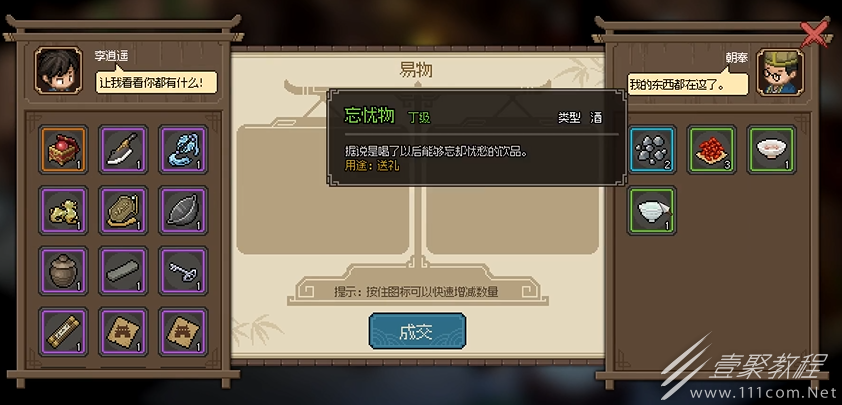842x405 pixels.
Task: Select the rolled scroll item
Action: click(x=63, y=332)
